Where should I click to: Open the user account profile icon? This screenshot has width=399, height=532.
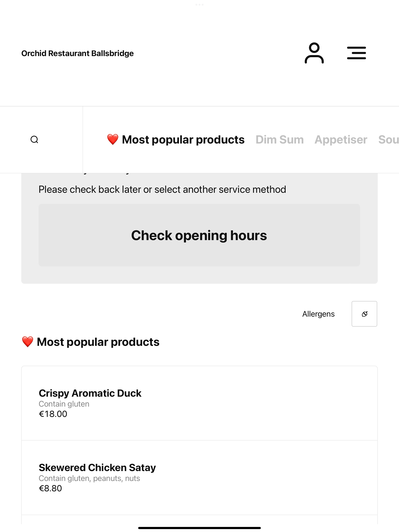(314, 53)
